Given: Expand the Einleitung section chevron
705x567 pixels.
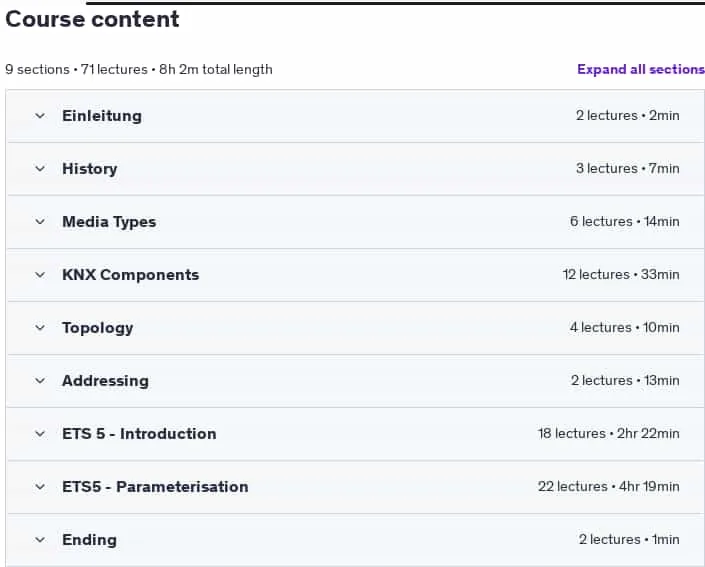Looking at the screenshot, I should 40,116.
